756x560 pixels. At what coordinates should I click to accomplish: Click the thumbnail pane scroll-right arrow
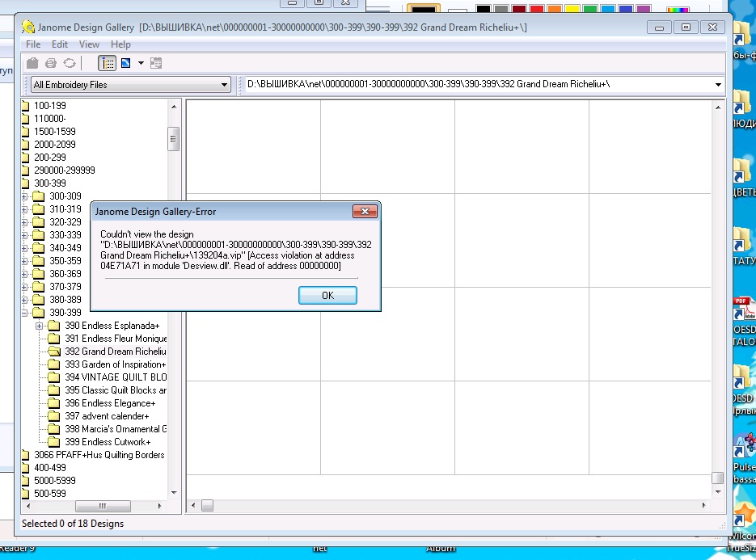pyautogui.click(x=703, y=506)
